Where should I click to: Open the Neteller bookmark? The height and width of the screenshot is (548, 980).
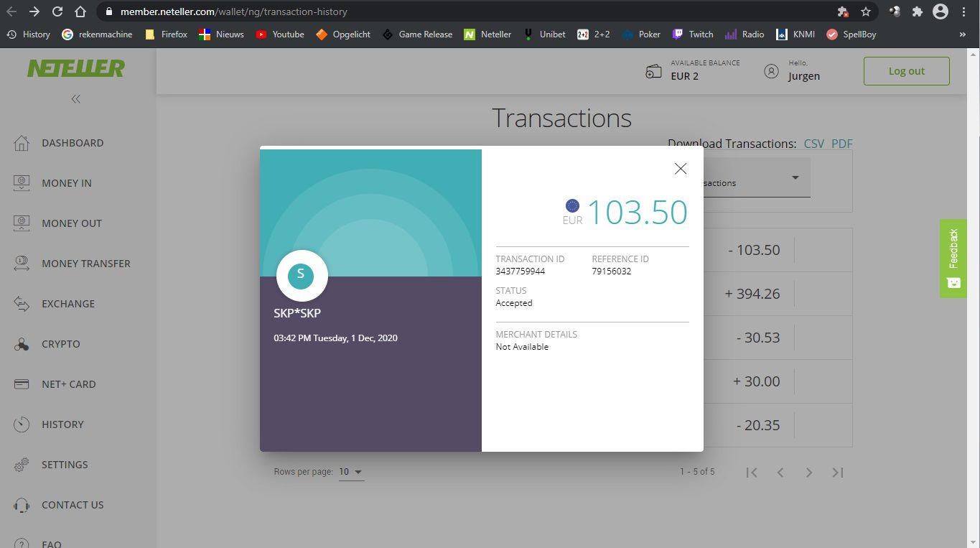488,34
